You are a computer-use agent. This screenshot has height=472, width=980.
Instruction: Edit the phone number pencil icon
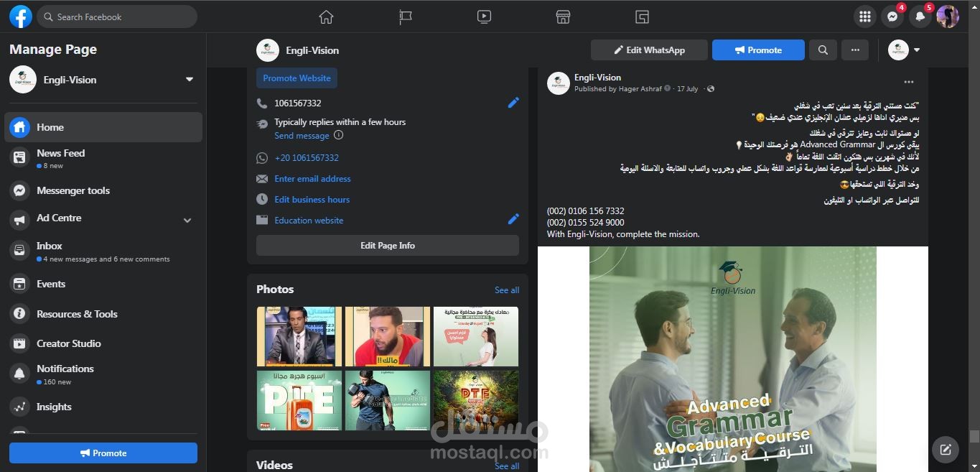tap(513, 103)
